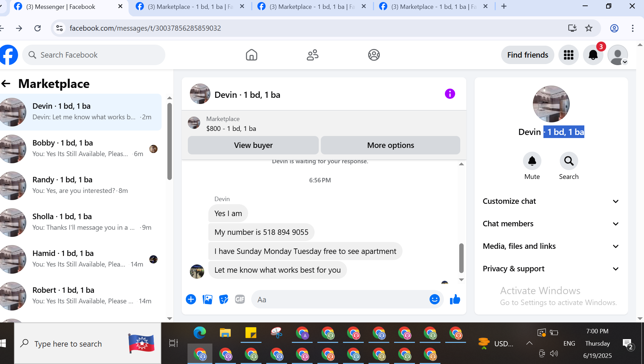Open Sticky Notes from the taskbar
The image size is (644, 364).
251,333
